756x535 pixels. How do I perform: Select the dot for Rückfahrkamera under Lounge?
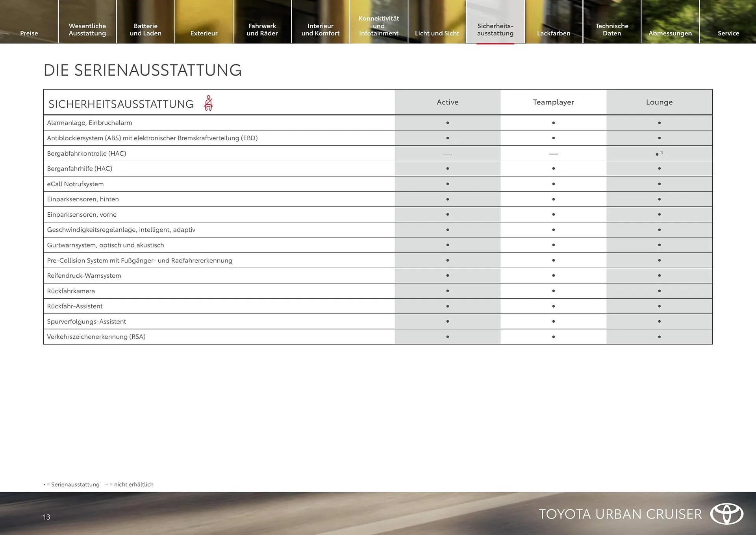click(x=659, y=291)
